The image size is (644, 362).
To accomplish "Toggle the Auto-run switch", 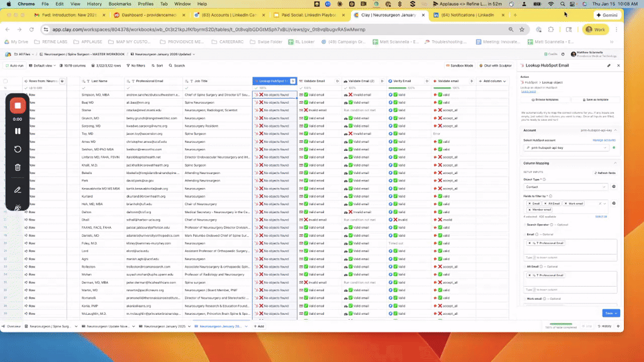I will click(x=15, y=65).
